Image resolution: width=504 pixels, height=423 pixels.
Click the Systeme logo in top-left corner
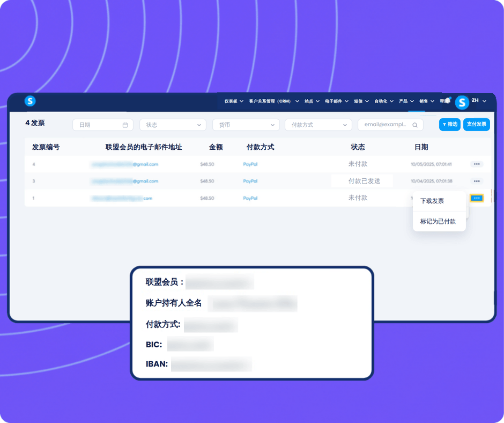pyautogui.click(x=30, y=101)
